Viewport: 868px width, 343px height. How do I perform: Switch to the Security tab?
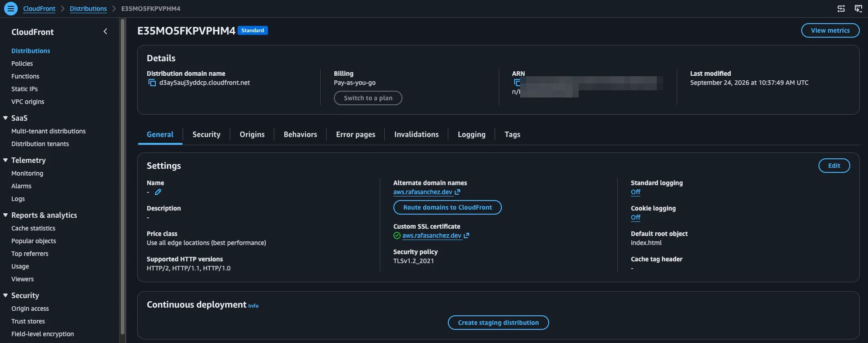click(206, 134)
